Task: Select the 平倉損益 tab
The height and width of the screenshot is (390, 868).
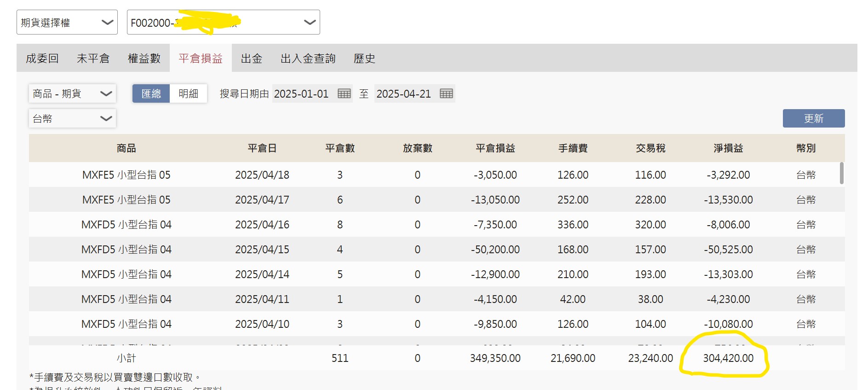Action: click(x=201, y=58)
